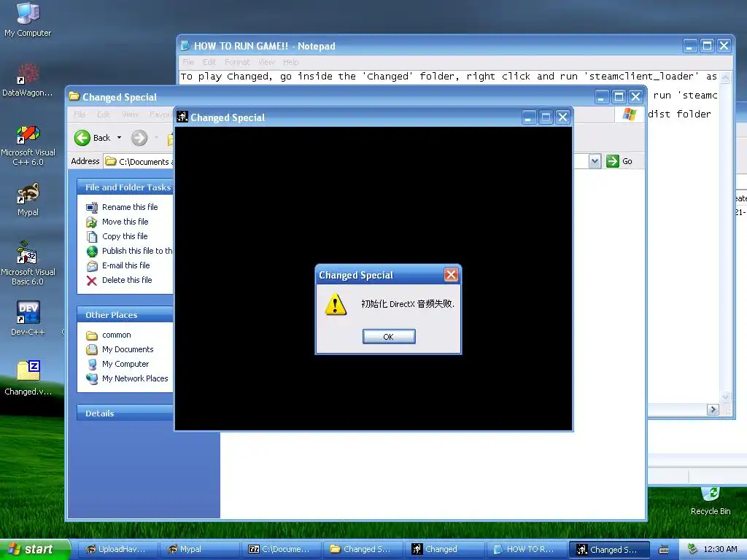Image resolution: width=747 pixels, height=560 pixels.
Task: Open the Recycle Bin icon
Action: pos(711,502)
